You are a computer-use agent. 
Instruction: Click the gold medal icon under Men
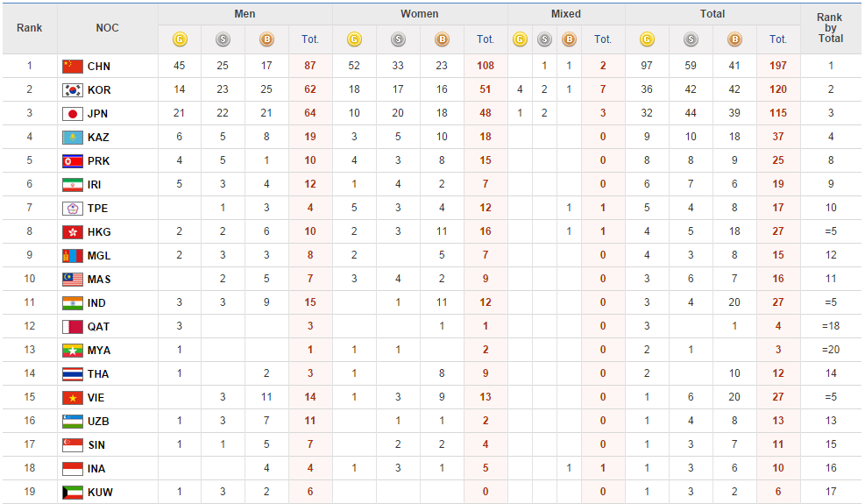pyautogui.click(x=180, y=39)
